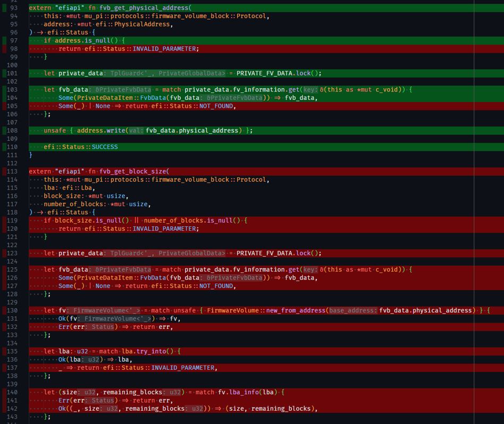The width and height of the screenshot is (504, 424).
Task: Place cursor at closing brace on line 111
Action: pos(31,155)
